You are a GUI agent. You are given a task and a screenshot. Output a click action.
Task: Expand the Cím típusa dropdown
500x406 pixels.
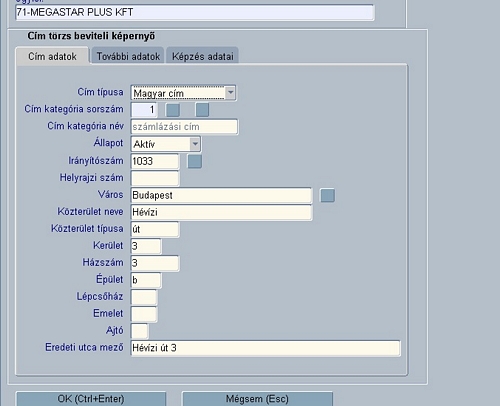[230, 93]
